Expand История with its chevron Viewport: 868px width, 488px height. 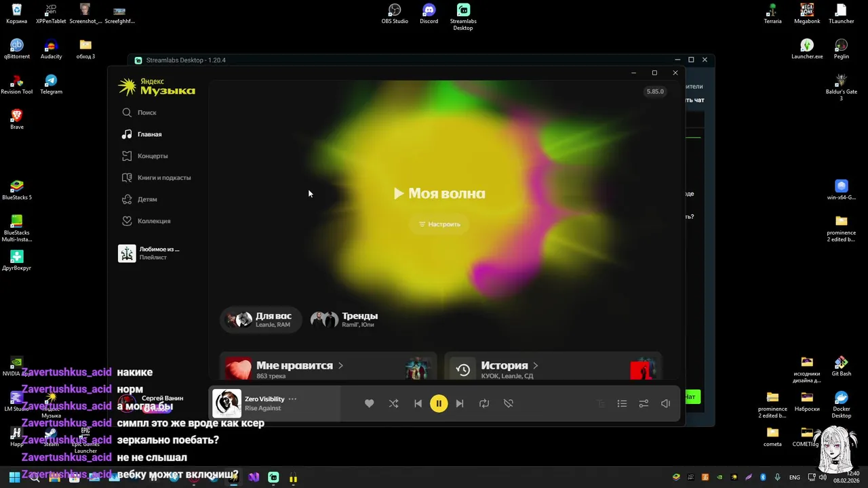(x=536, y=365)
